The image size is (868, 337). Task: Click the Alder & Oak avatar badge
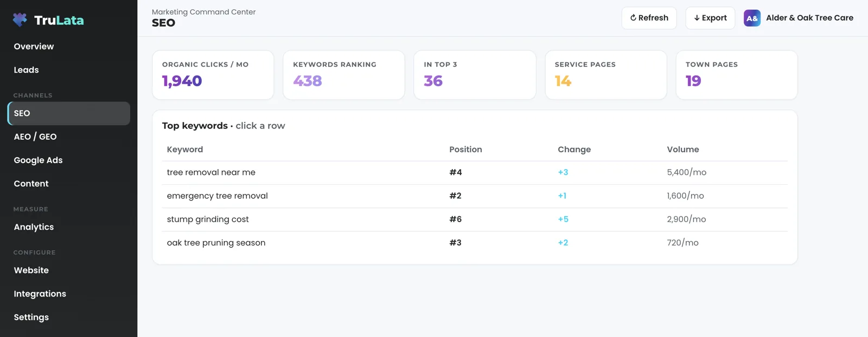click(x=752, y=18)
